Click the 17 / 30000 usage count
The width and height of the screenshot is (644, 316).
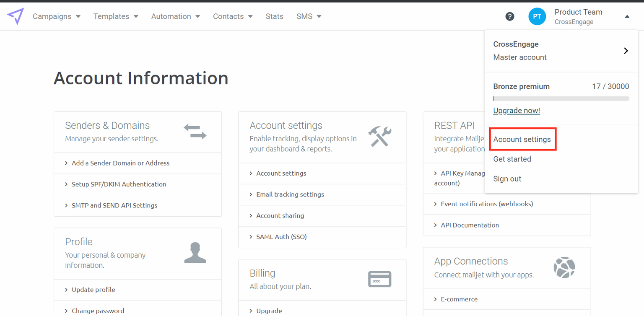point(610,86)
